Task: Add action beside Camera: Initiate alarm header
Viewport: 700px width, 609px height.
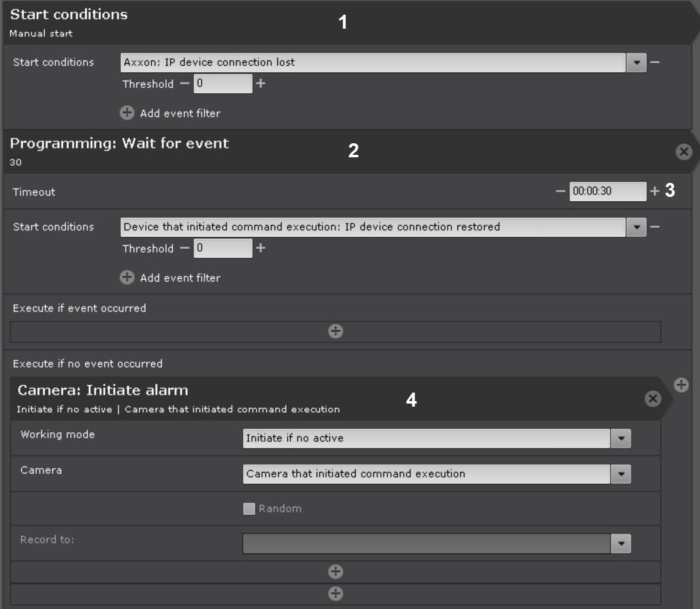Action: (682, 385)
